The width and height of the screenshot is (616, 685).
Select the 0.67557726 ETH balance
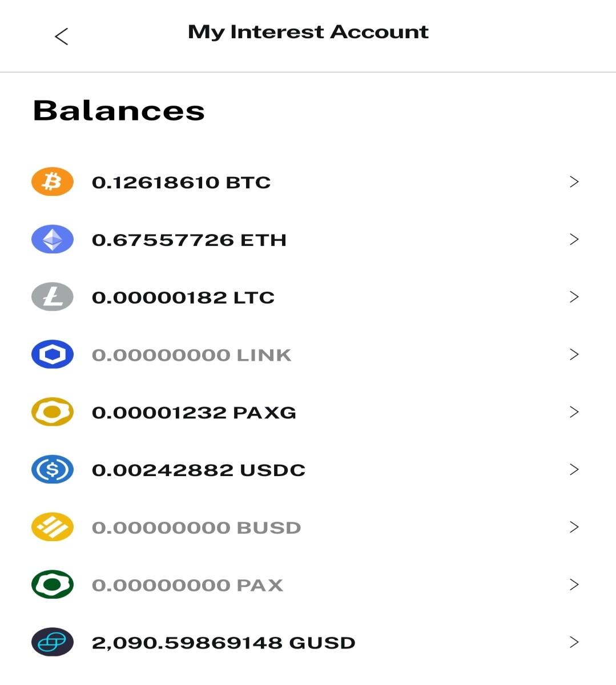[189, 240]
